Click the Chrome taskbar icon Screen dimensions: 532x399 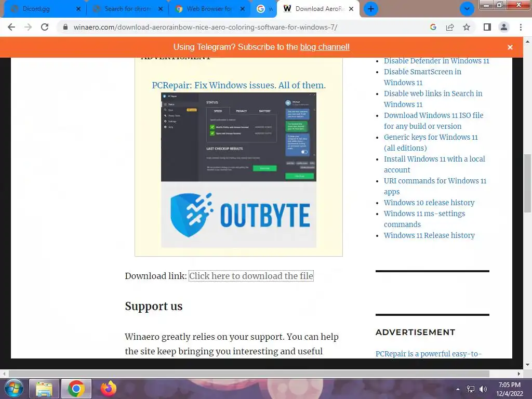pyautogui.click(x=76, y=389)
